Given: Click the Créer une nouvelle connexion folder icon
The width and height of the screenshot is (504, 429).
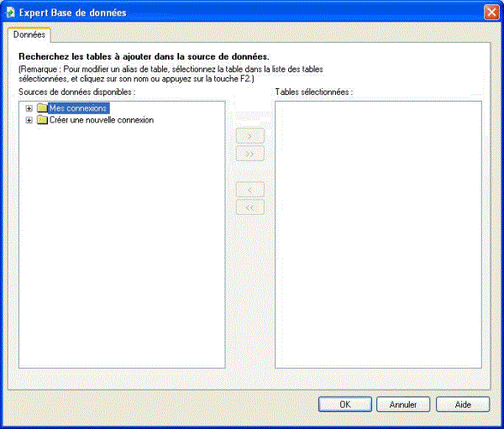Looking at the screenshot, I should pos(42,120).
